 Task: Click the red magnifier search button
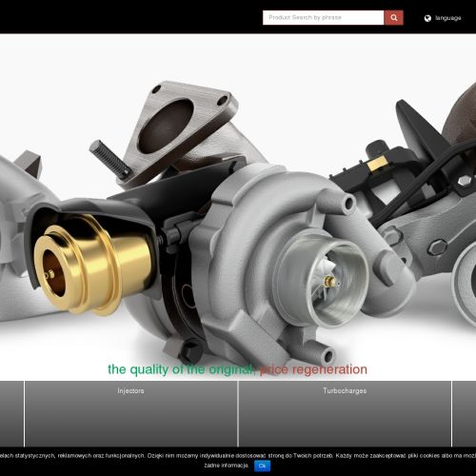[x=393, y=18]
